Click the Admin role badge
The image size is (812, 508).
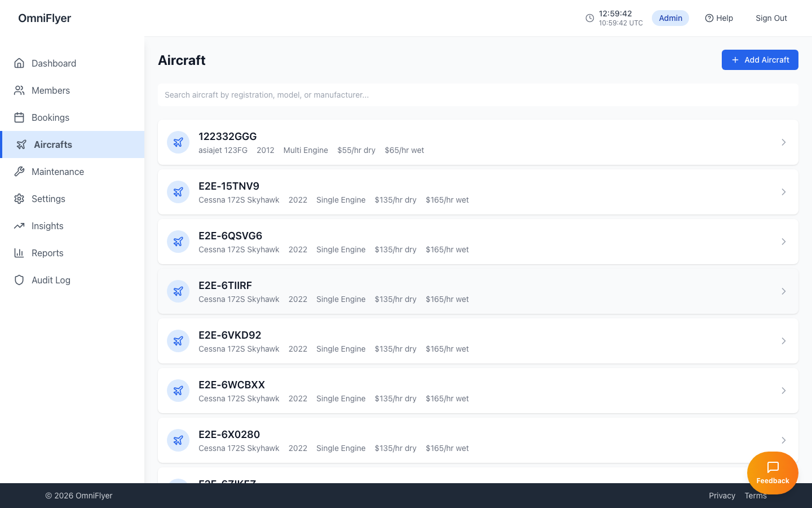click(670, 18)
